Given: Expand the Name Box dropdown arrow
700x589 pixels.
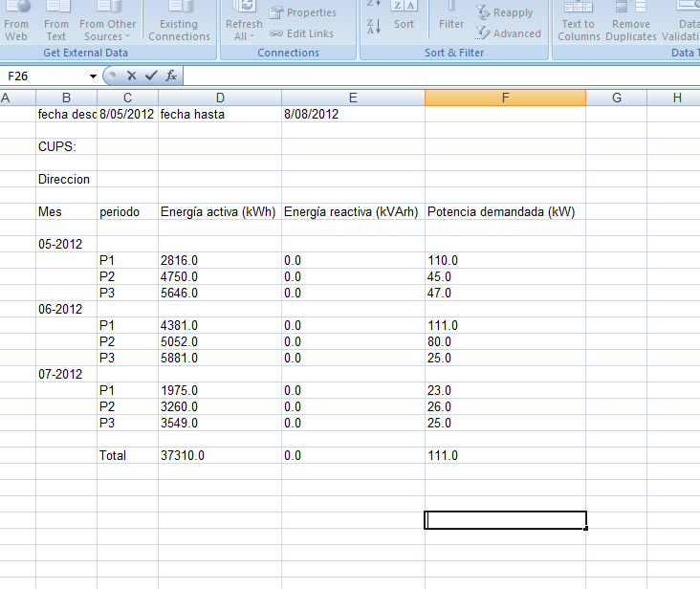Looking at the screenshot, I should point(93,76).
